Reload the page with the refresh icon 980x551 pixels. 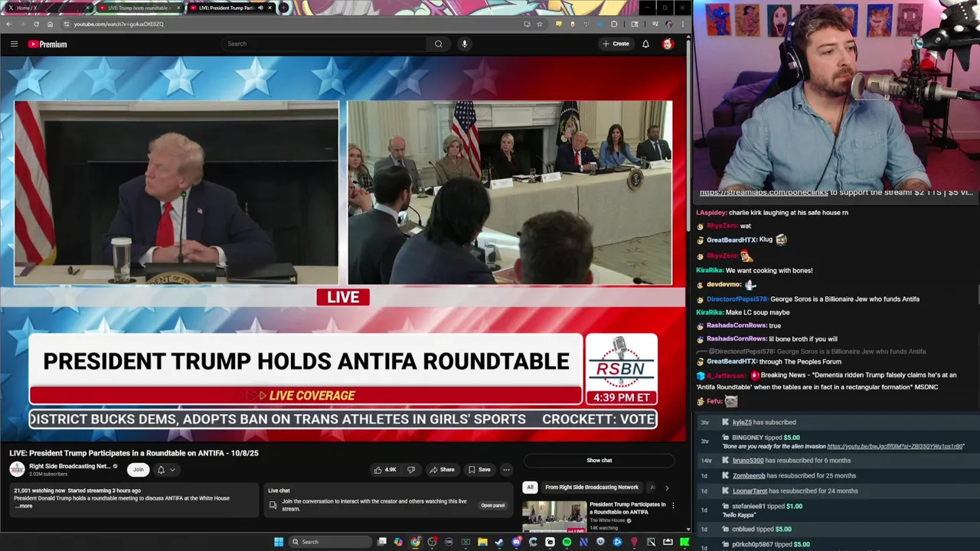[36, 24]
